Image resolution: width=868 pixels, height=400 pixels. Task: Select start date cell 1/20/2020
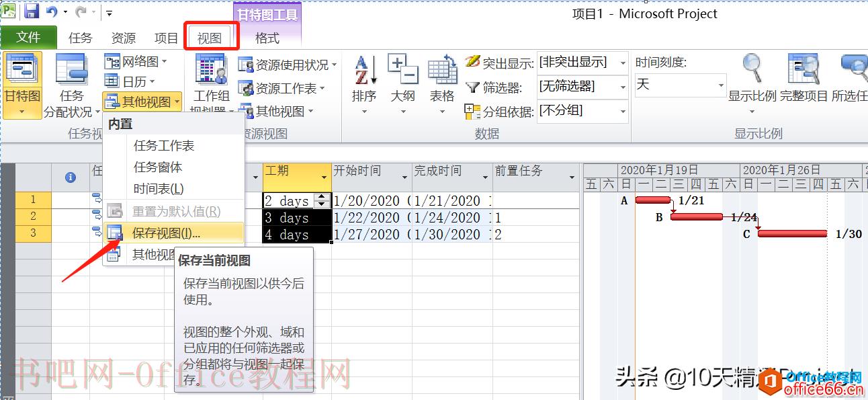tap(372, 200)
